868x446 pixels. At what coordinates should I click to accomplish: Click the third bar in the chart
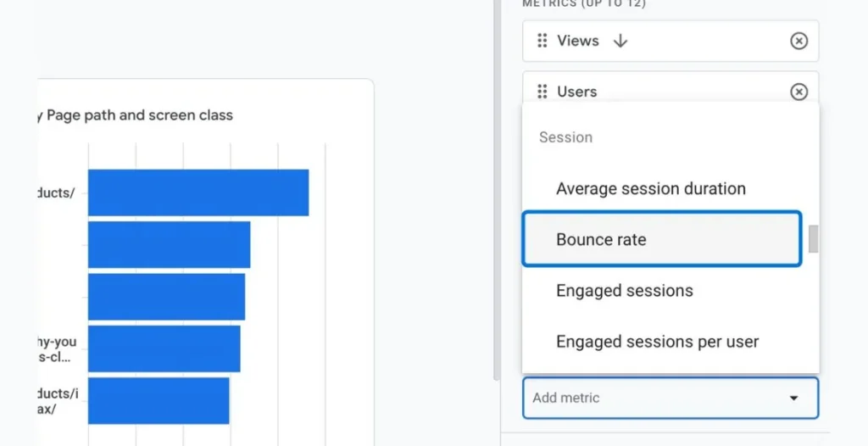point(167,297)
